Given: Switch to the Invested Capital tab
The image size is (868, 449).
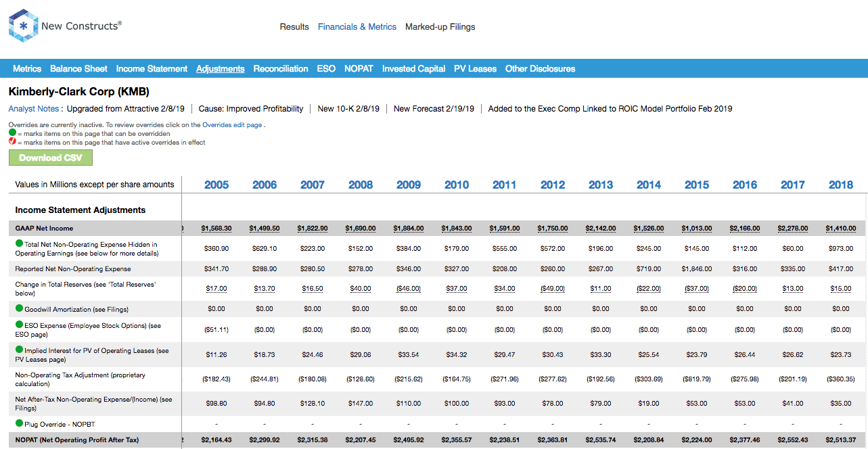Looking at the screenshot, I should tap(413, 68).
